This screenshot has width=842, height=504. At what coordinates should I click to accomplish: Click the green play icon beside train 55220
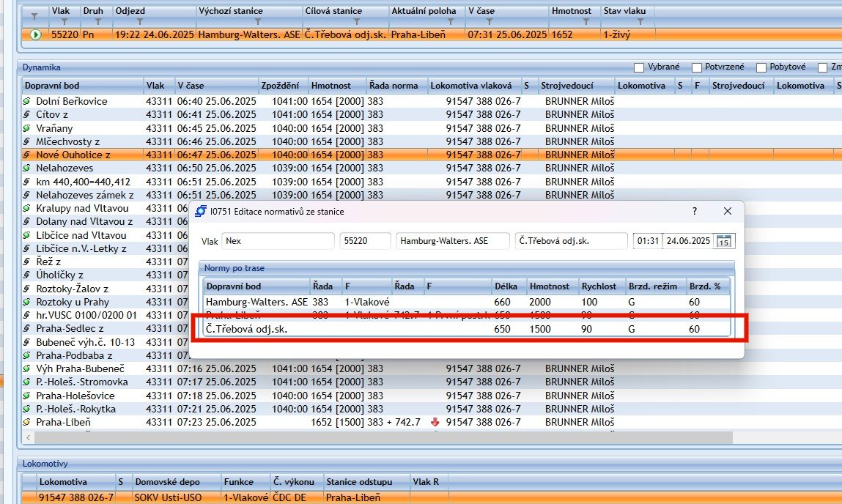coord(36,34)
